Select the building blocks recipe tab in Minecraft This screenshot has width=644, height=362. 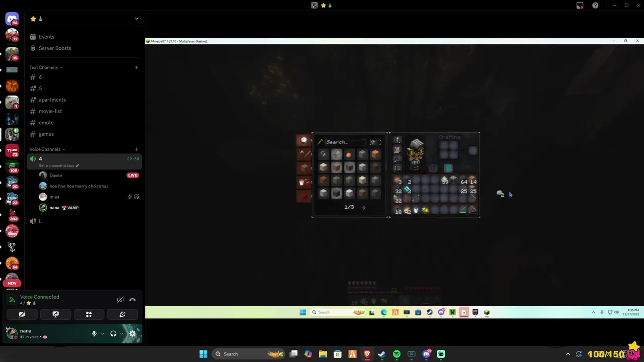pos(304,168)
